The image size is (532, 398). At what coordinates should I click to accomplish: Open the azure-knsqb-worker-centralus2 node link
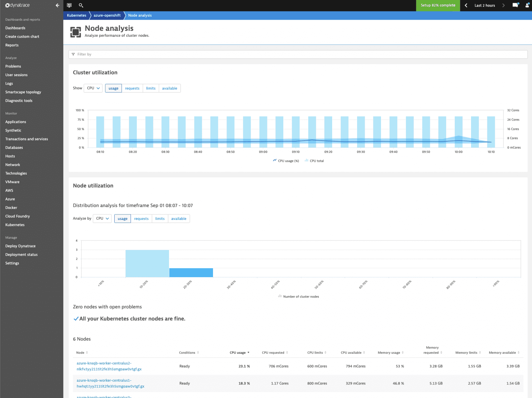point(104,366)
